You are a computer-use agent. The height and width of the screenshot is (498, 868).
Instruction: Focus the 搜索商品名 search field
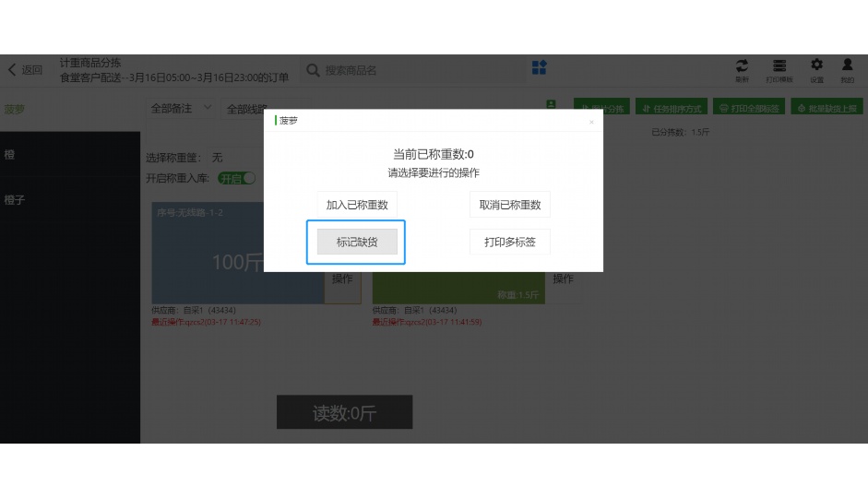[x=412, y=70]
